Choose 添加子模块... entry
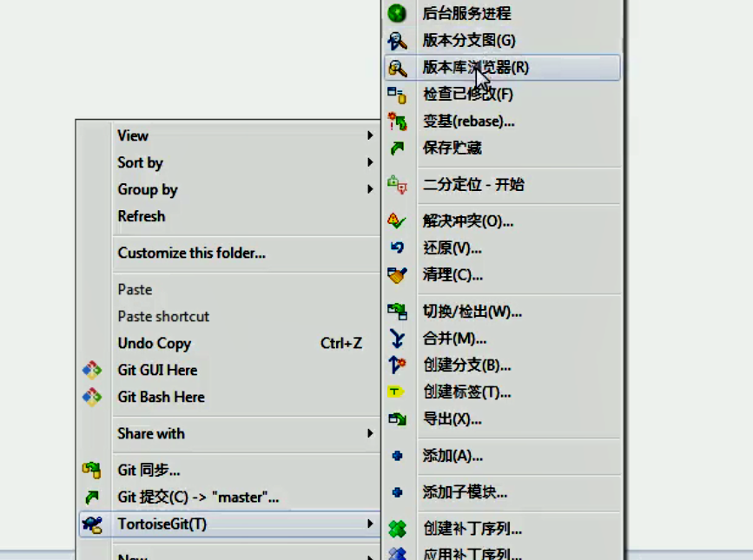 coord(502,492)
